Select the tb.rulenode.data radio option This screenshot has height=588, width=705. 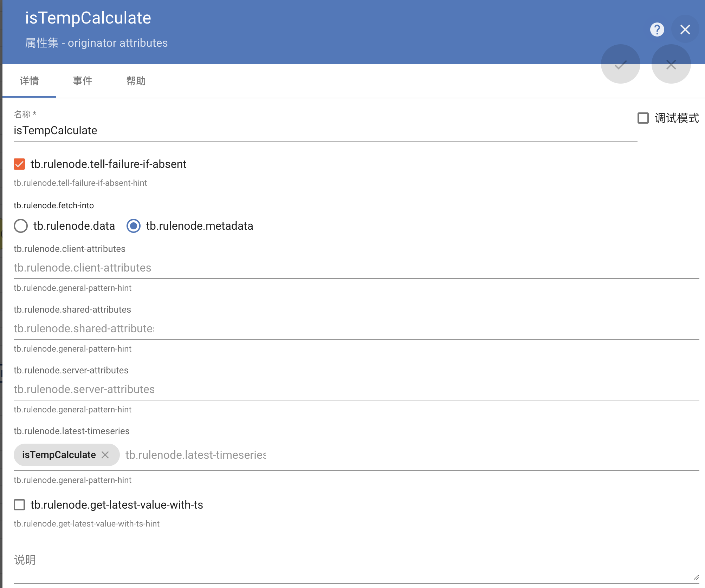21,226
